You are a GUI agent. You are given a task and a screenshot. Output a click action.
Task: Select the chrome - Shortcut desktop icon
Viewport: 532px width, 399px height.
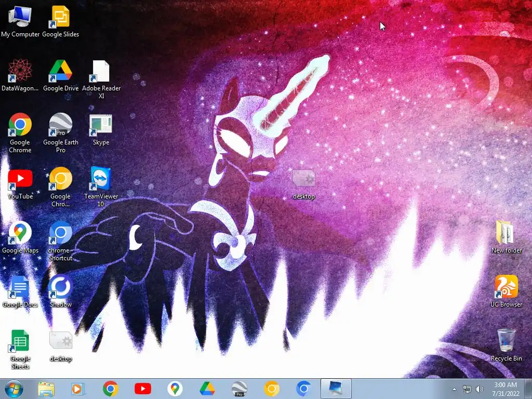click(60, 241)
